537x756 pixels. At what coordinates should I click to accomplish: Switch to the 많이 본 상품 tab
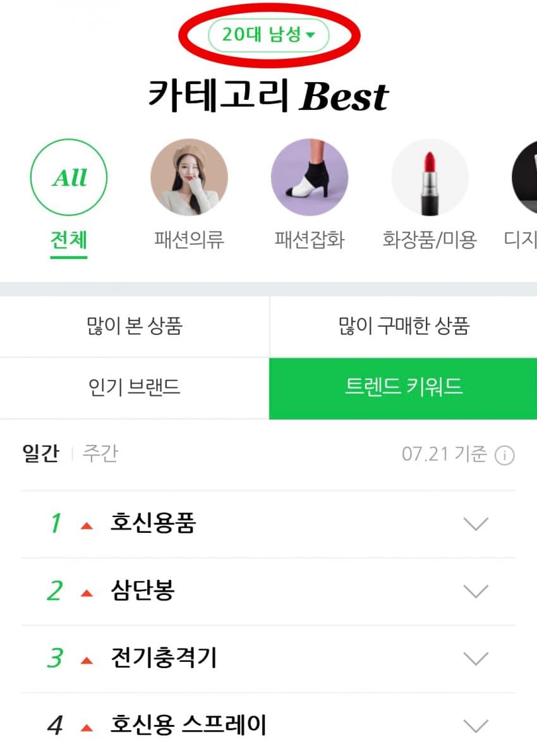(135, 326)
